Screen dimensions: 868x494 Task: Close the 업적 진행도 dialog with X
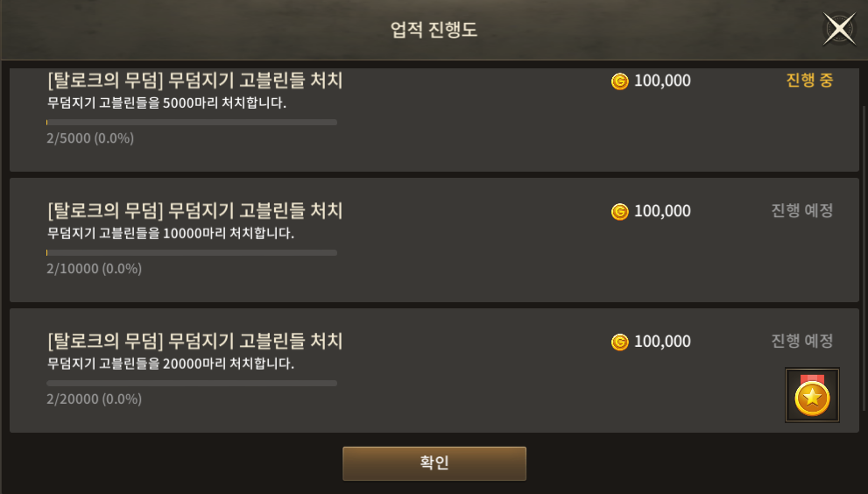click(839, 28)
